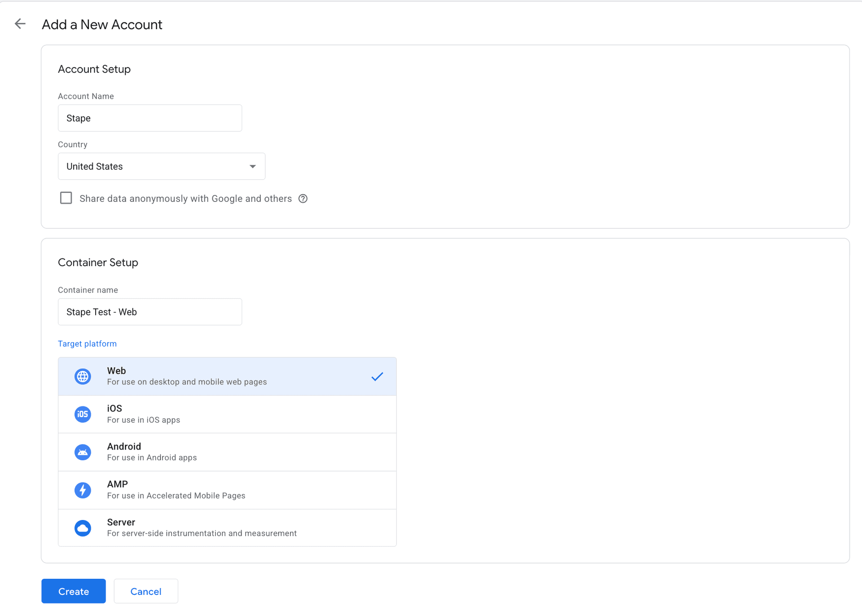Open the help tooltip next to data sharing
This screenshot has height=616, width=862.
[x=303, y=198]
